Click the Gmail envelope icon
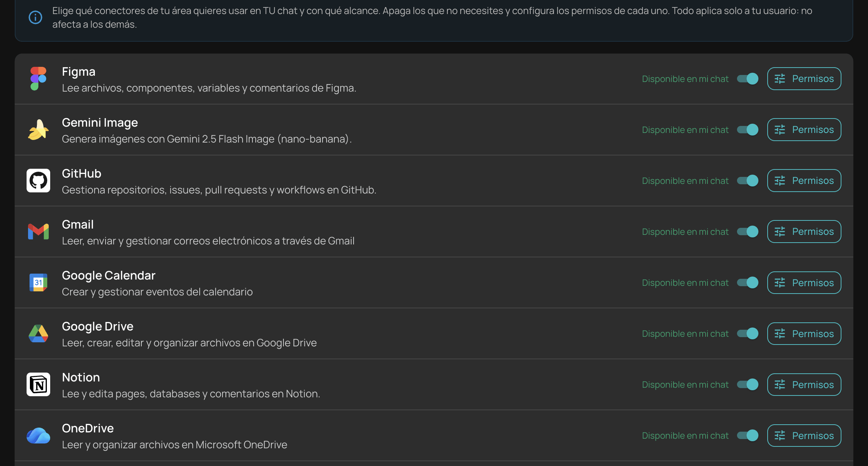The width and height of the screenshot is (868, 466). [x=38, y=232]
